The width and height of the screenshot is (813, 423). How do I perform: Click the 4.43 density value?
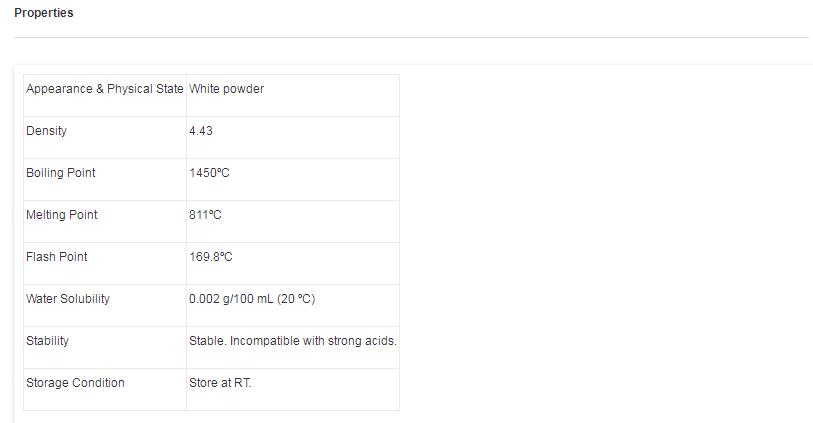pos(201,131)
